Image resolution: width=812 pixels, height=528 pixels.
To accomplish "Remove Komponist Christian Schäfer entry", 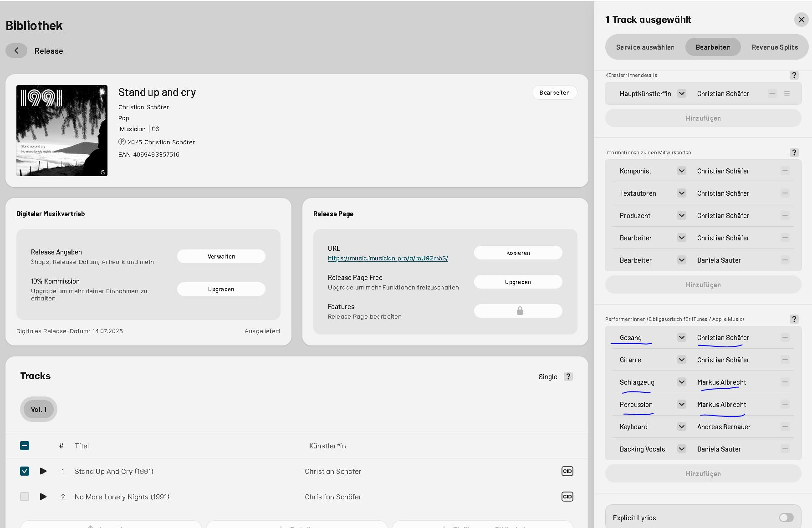I will click(785, 171).
